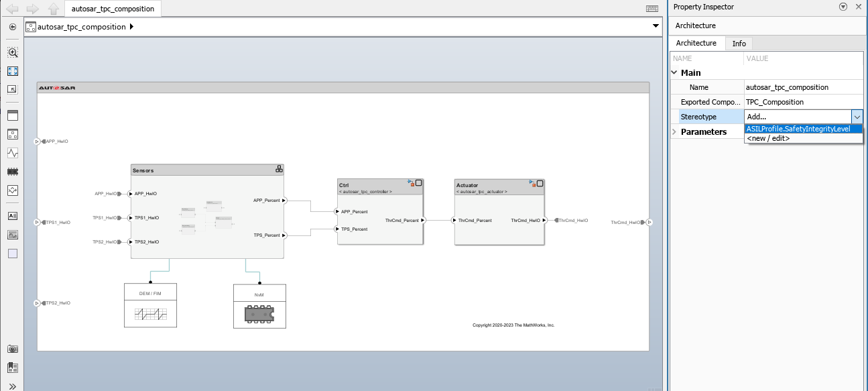Screen dimensions: 868x391
Task: Select the Ctrl component block title
Action: click(x=344, y=184)
